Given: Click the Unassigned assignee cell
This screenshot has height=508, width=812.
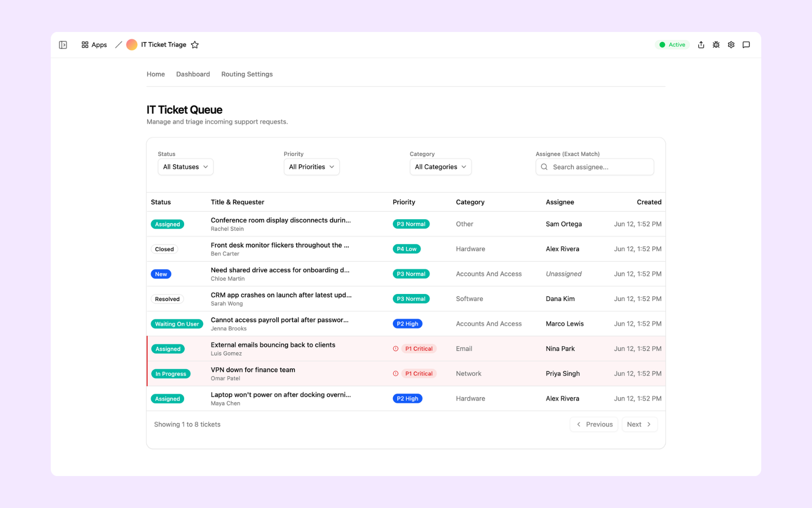Looking at the screenshot, I should click(x=563, y=274).
